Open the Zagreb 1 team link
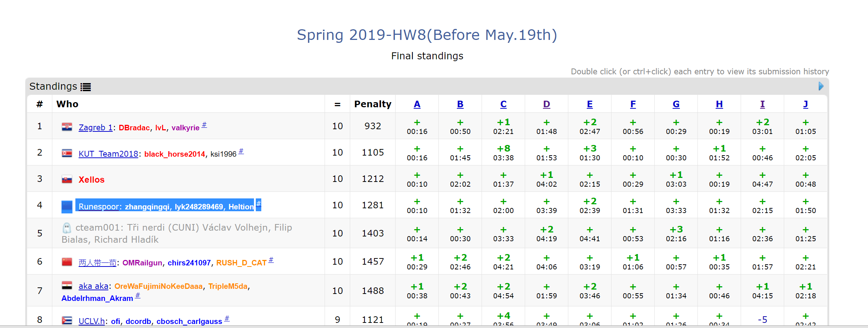868x328 pixels. pos(95,128)
